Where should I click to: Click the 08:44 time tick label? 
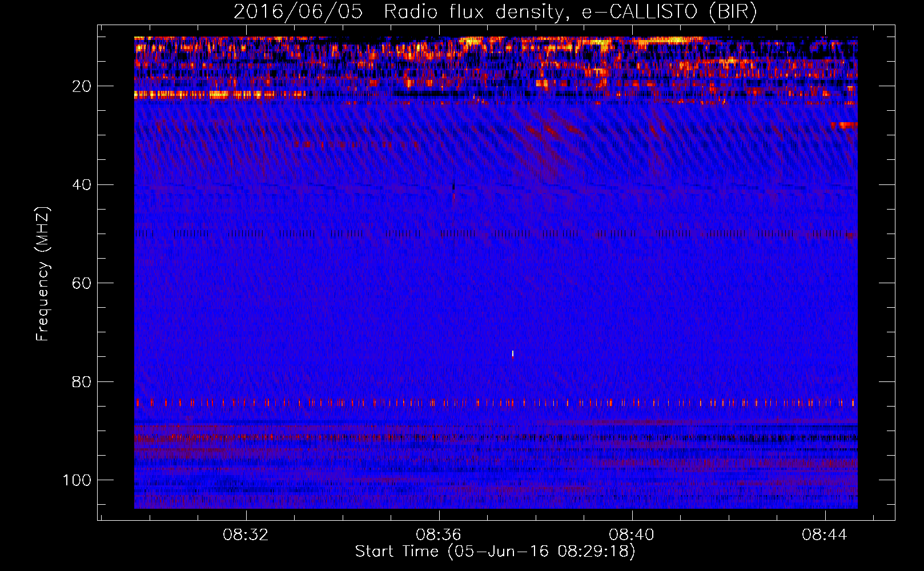825,535
